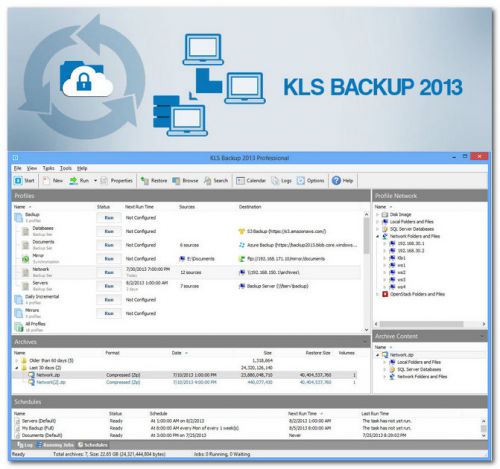Image resolution: width=500 pixels, height=469 pixels.
Task: Sort archives by Date column
Action: tap(177, 353)
